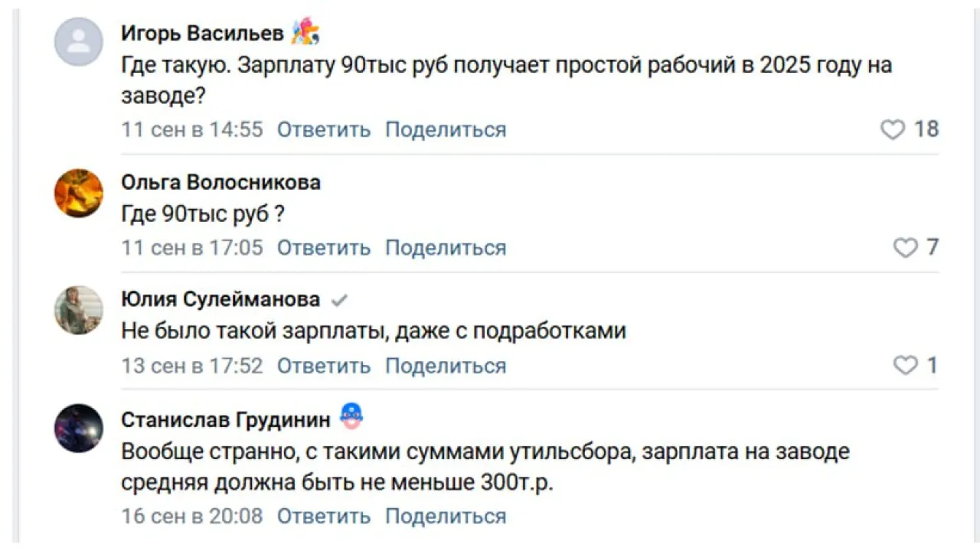Screen dimensions: 980x551
Task: Click the emoji badge next to Игорь Васильев
Action: pos(305,33)
